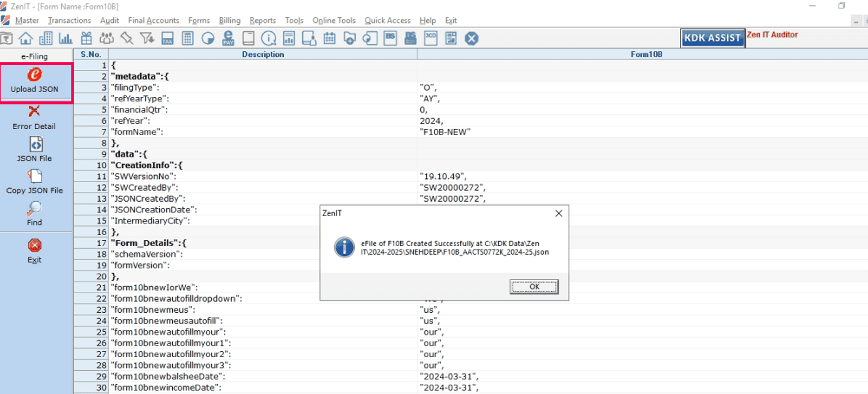Image resolution: width=868 pixels, height=394 pixels.
Task: Open the Forms menu
Action: [199, 21]
